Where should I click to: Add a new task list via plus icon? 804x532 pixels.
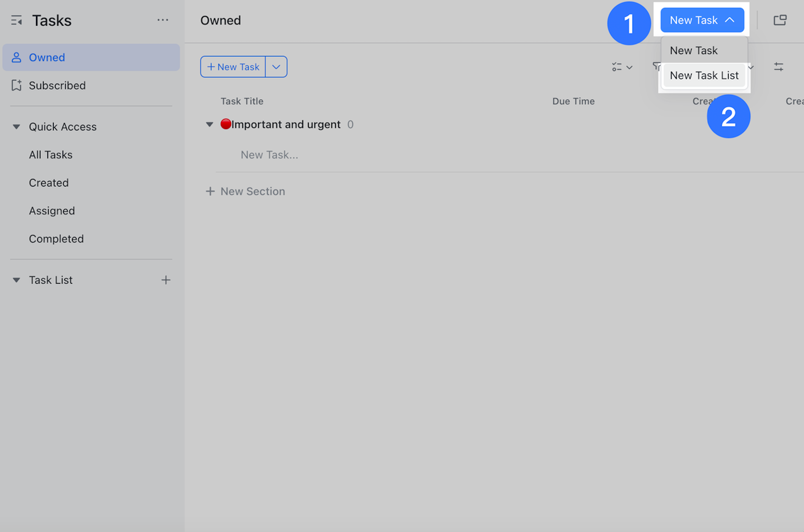click(x=166, y=280)
